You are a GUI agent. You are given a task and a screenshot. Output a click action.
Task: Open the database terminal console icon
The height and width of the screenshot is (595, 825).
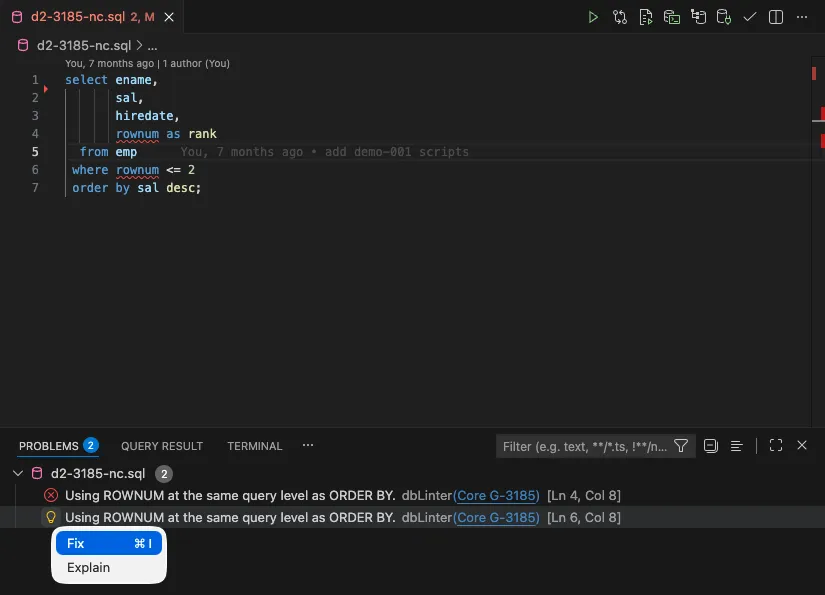[x=672, y=17]
